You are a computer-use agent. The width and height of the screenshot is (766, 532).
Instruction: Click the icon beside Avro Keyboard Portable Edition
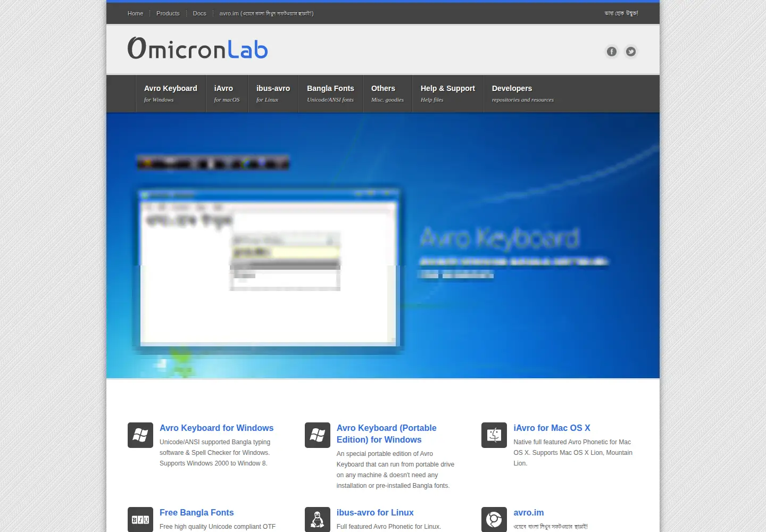(x=318, y=435)
